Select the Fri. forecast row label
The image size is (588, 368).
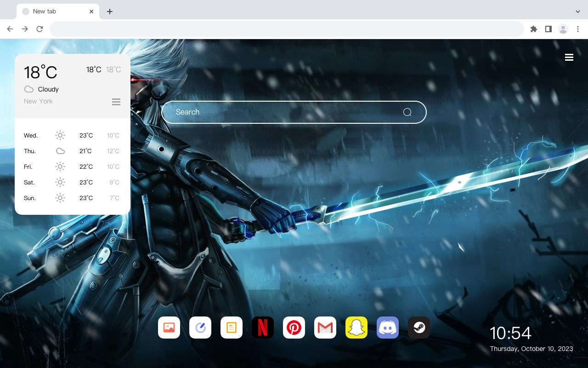pyautogui.click(x=28, y=167)
